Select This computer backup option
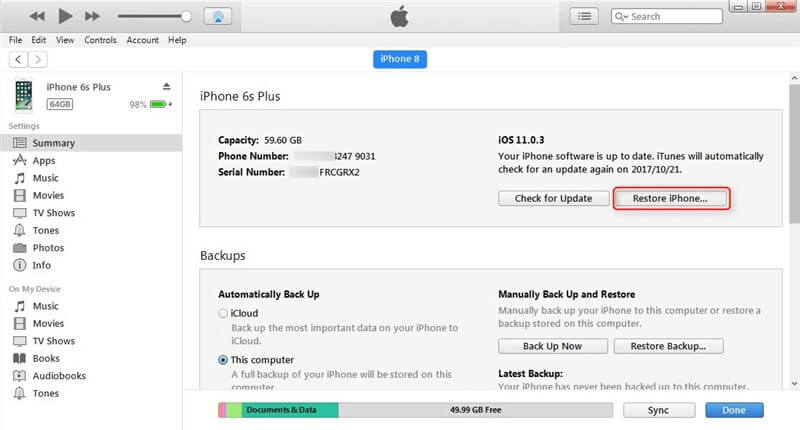Screen dimensions: 800x430 click(223, 359)
